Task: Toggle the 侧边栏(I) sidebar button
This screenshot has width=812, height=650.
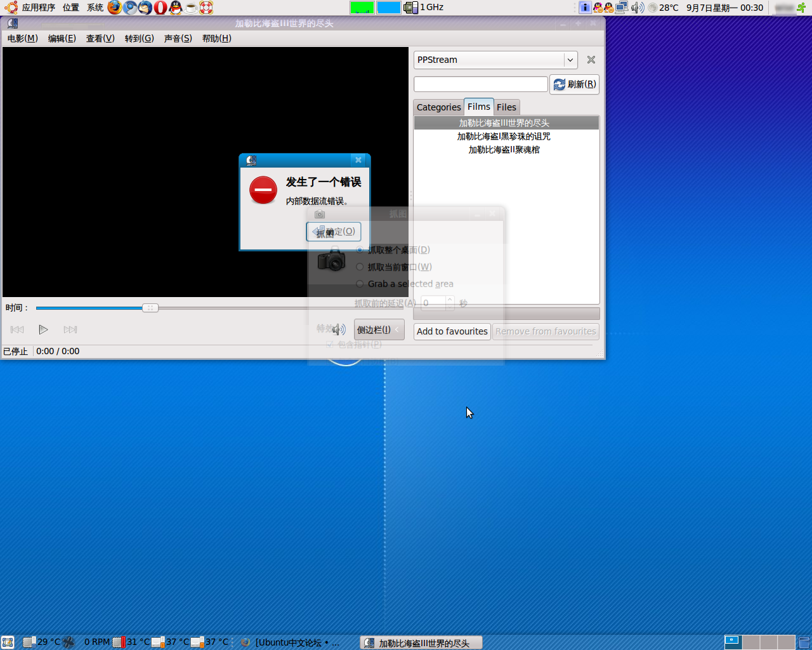Action: pos(379,329)
